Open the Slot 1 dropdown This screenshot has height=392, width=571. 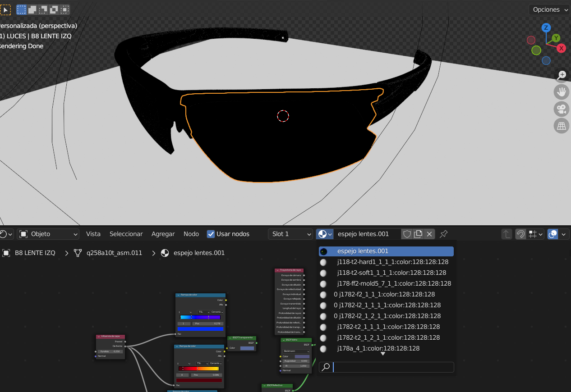290,234
